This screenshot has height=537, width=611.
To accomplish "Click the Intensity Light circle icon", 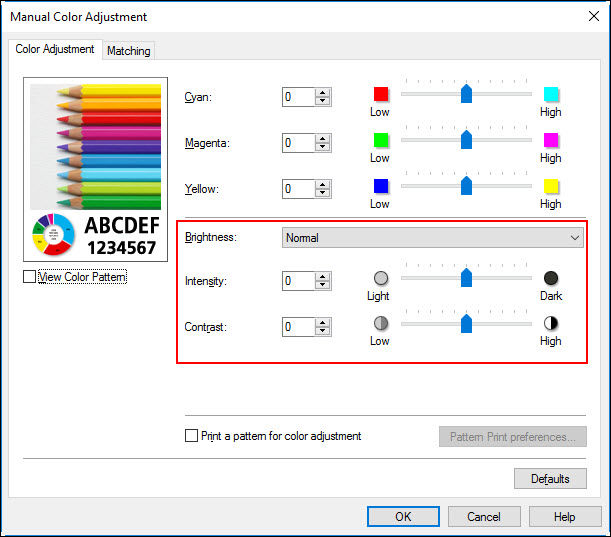I will pyautogui.click(x=381, y=278).
